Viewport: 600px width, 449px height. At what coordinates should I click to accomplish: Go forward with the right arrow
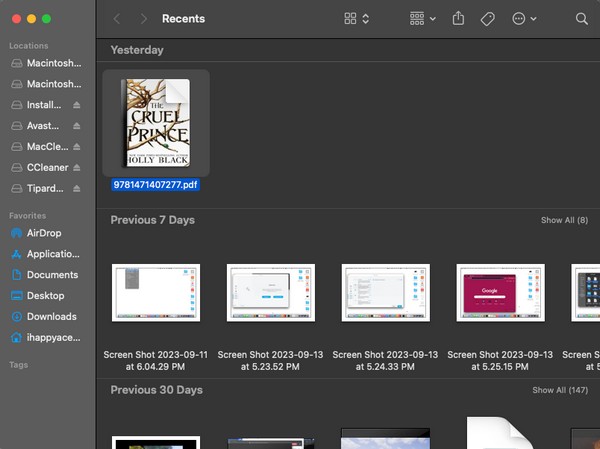point(143,19)
